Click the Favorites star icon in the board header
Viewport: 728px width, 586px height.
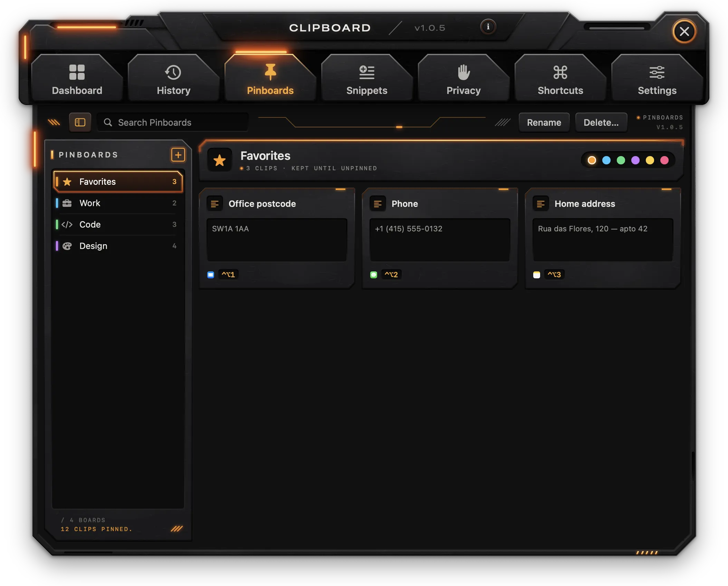pos(220,160)
